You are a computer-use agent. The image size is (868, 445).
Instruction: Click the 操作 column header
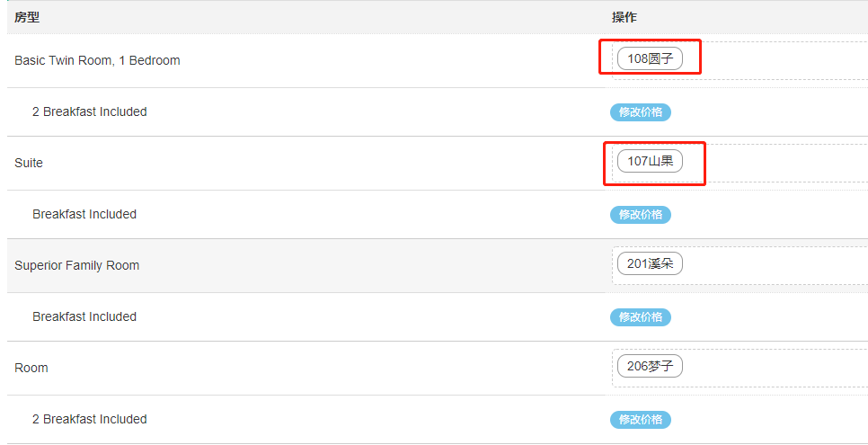(x=624, y=18)
